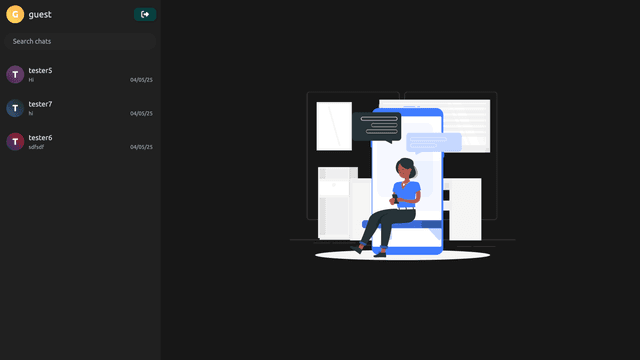Click the blue phone frame in illustration
Image resolution: width=640 pixels, height=360 pixels.
[407, 181]
